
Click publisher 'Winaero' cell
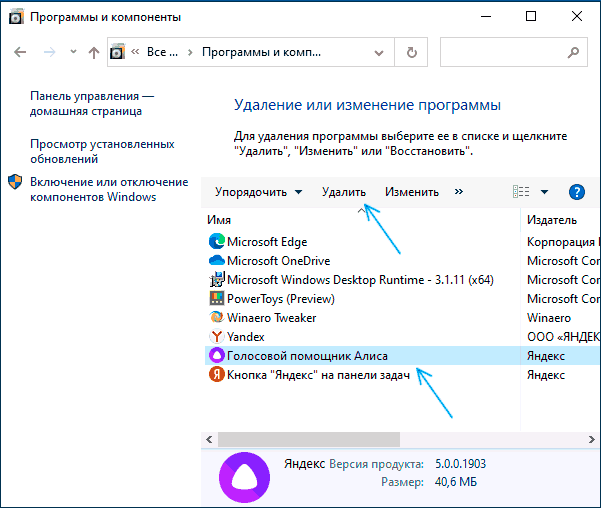[548, 318]
